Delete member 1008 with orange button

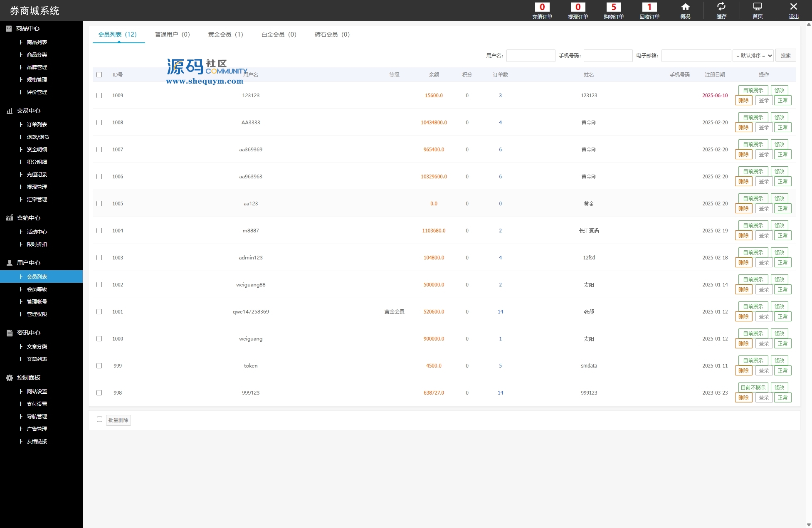[x=743, y=127]
